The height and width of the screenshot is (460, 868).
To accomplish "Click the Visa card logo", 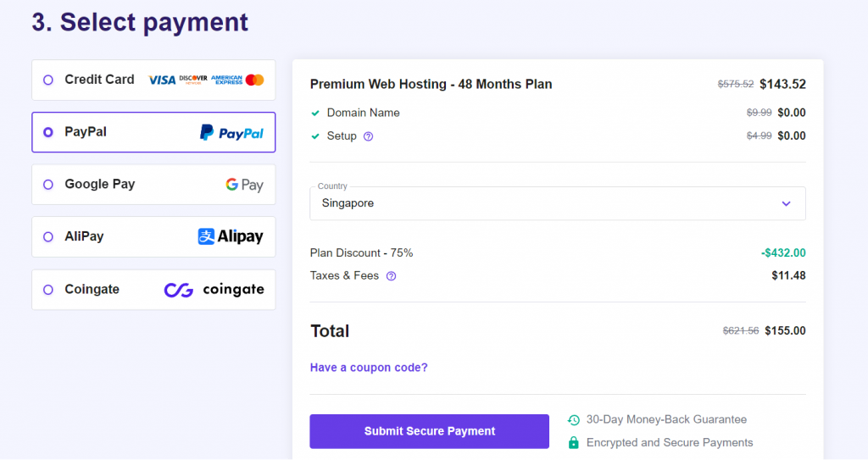I will point(162,80).
